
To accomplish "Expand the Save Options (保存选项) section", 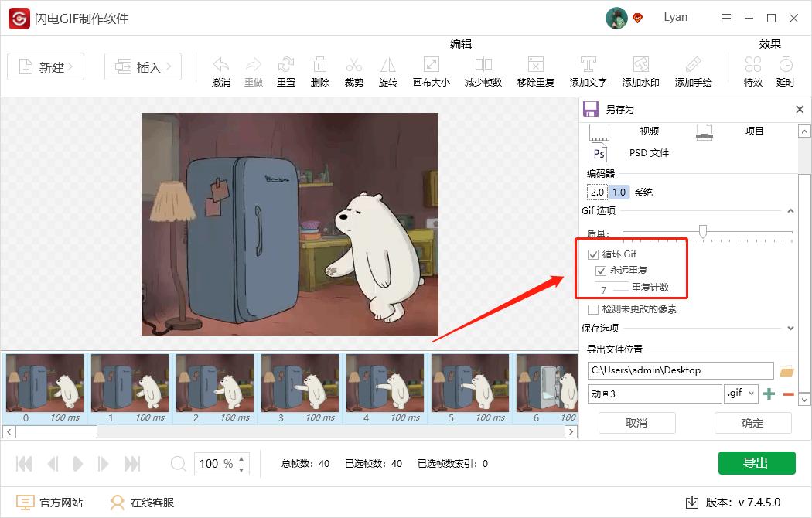I will tap(790, 328).
